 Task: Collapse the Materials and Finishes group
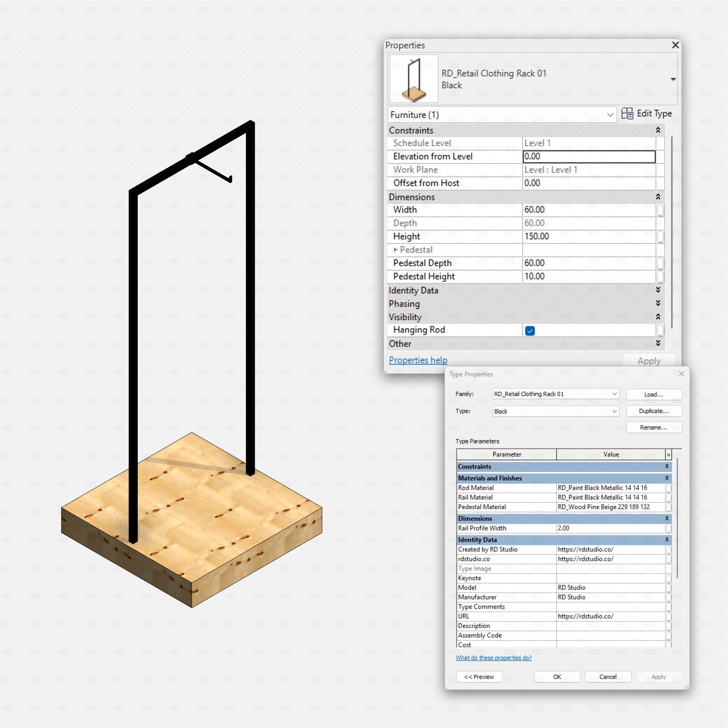point(667,478)
